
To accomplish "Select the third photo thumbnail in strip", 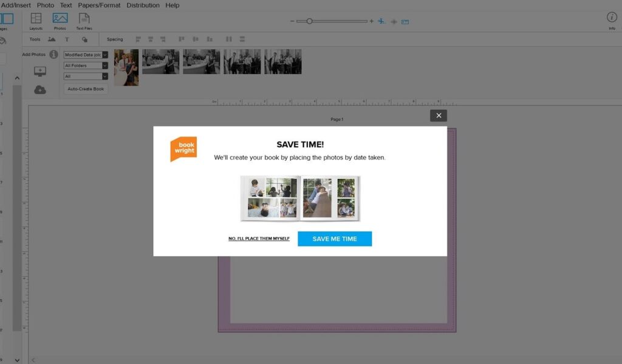I will [202, 61].
